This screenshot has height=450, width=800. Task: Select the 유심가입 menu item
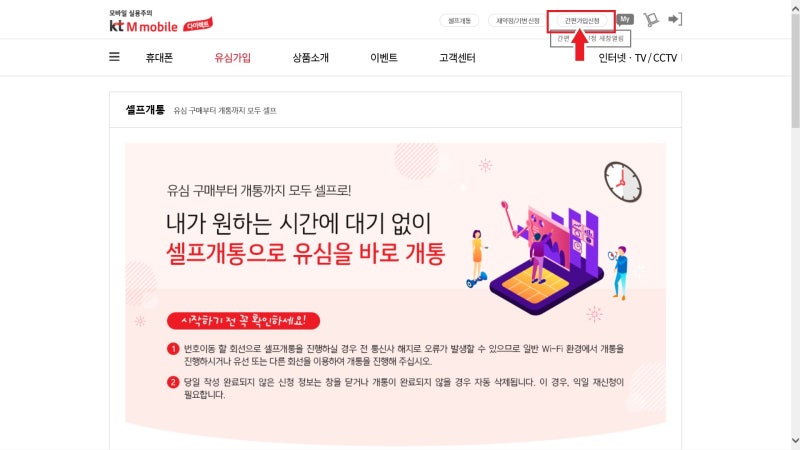[x=233, y=58]
